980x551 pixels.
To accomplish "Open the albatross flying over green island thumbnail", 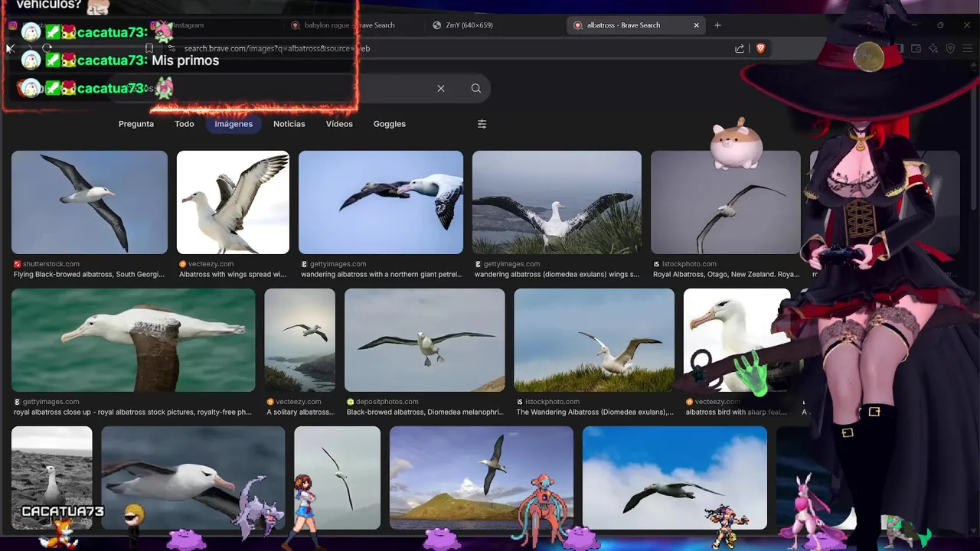I will [x=482, y=478].
